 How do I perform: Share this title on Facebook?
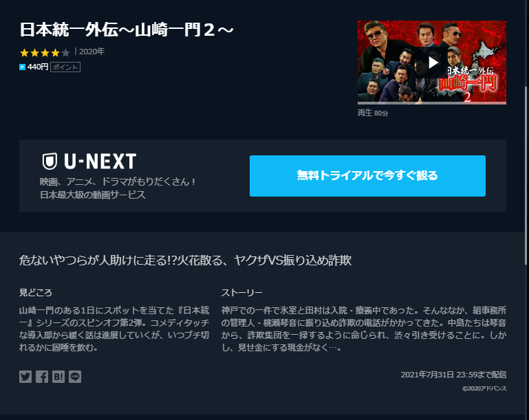tap(42, 377)
